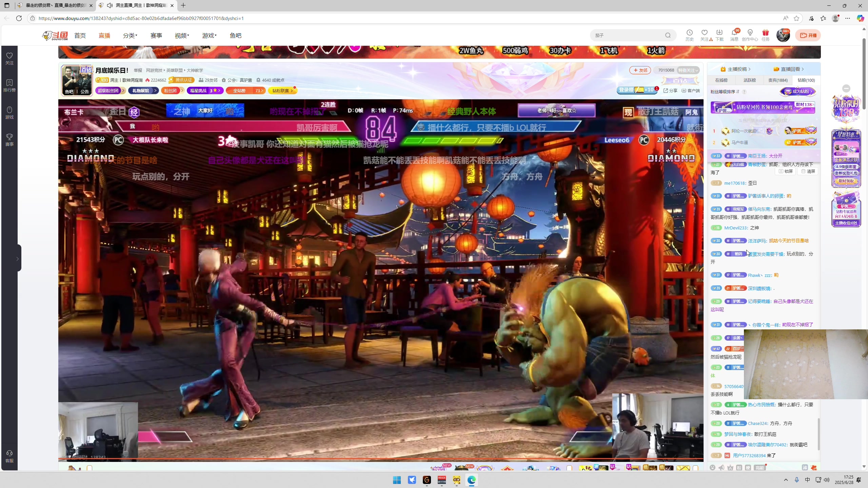Switch to 活跃榜 tab
Viewport: 868px width, 488px height.
750,80
